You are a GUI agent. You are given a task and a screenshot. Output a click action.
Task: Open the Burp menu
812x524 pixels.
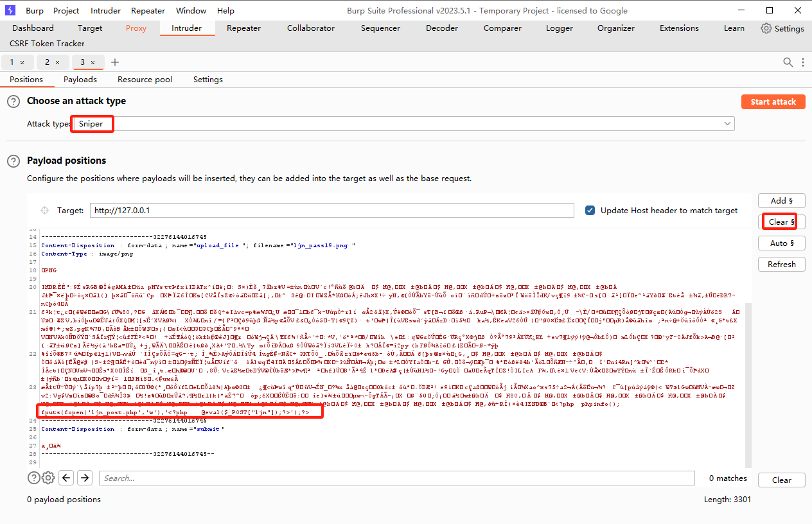[35, 10]
